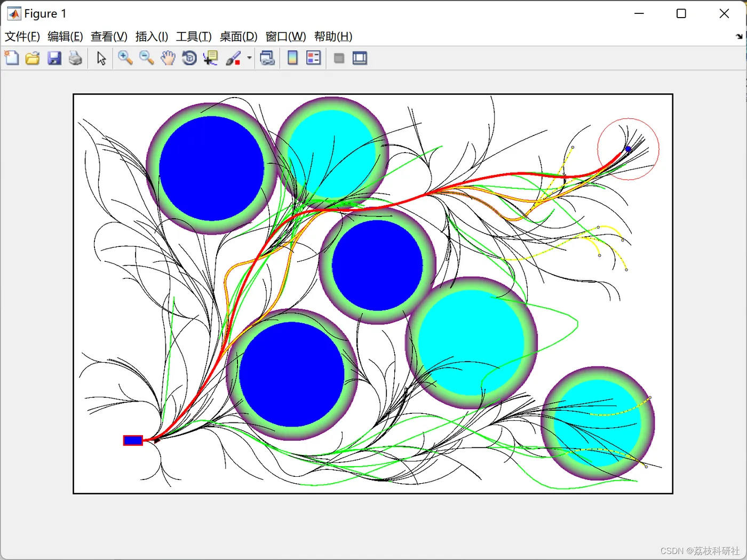This screenshot has width=747, height=560.
Task: Open the 查看(V) menu
Action: click(109, 36)
